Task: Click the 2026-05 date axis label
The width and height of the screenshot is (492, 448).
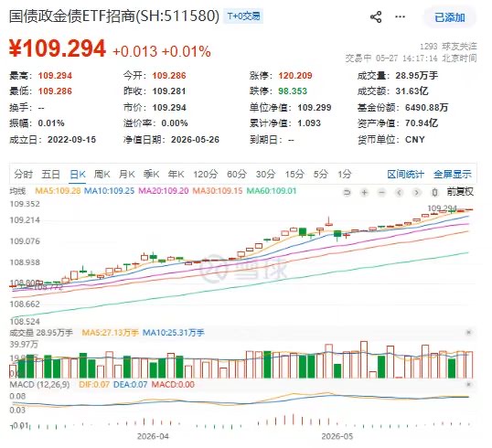Action: (337, 436)
